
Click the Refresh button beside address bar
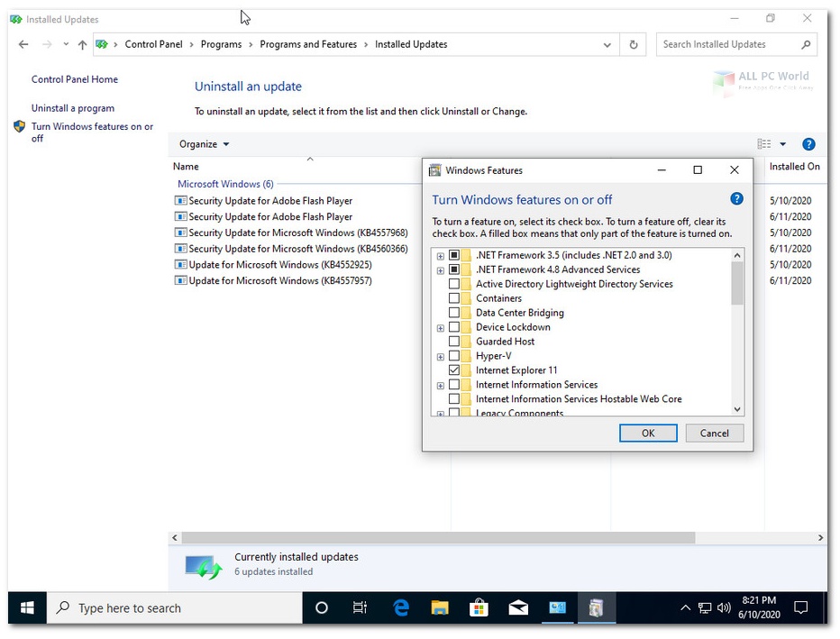(634, 44)
